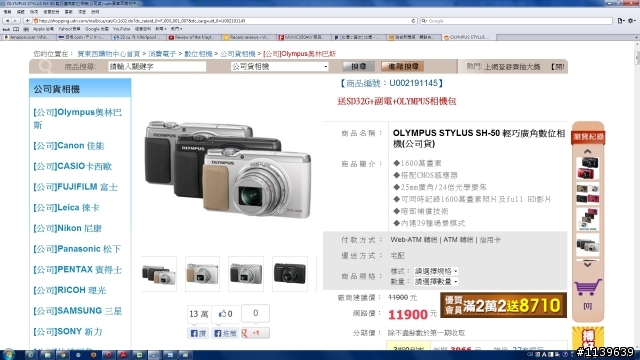Click the Google search magnifier icon
The height and width of the screenshot is (360, 640).
coord(424,20)
